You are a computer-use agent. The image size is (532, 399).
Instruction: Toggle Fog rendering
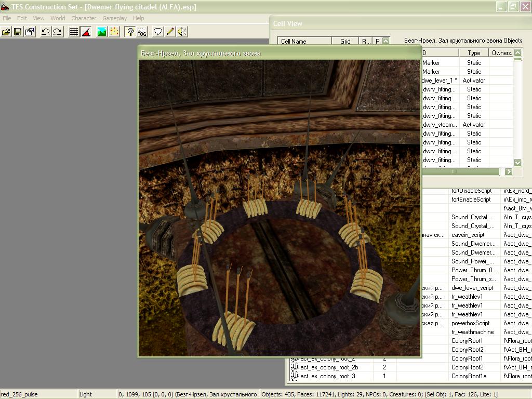point(142,32)
